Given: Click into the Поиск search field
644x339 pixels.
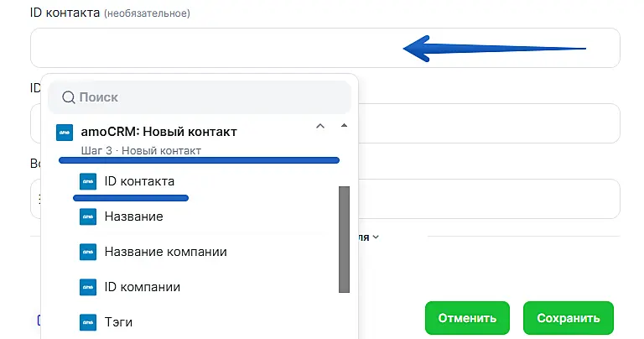Looking at the screenshot, I should point(210,98).
